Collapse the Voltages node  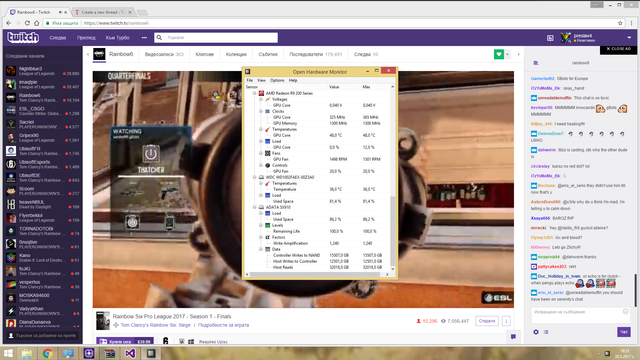tap(261, 99)
